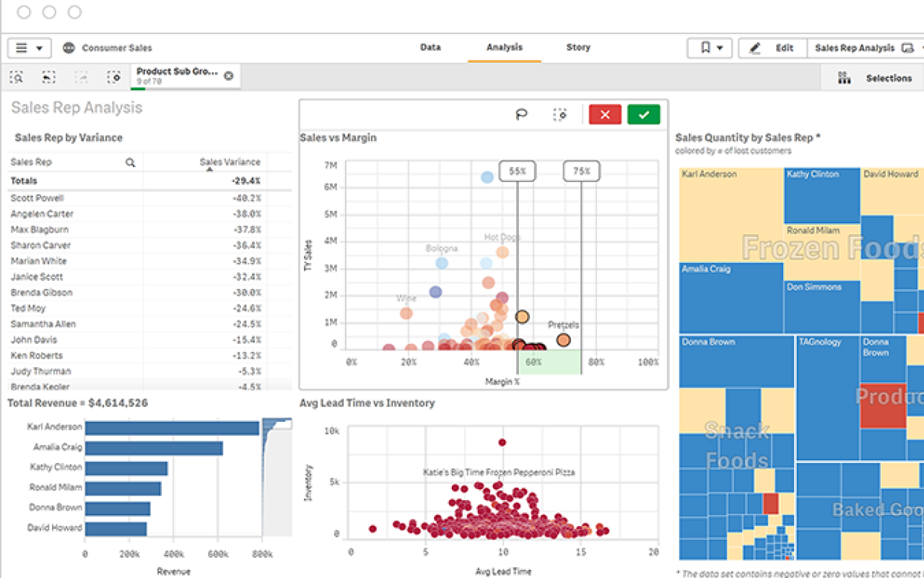924x578 pixels.
Task: Confirm selection with the green checkmark
Action: click(643, 114)
